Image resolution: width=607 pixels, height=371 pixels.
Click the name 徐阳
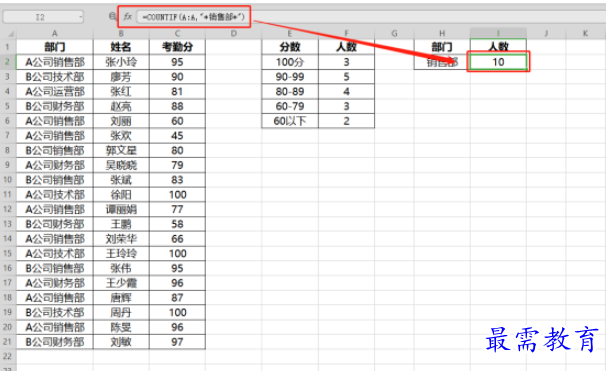click(121, 194)
